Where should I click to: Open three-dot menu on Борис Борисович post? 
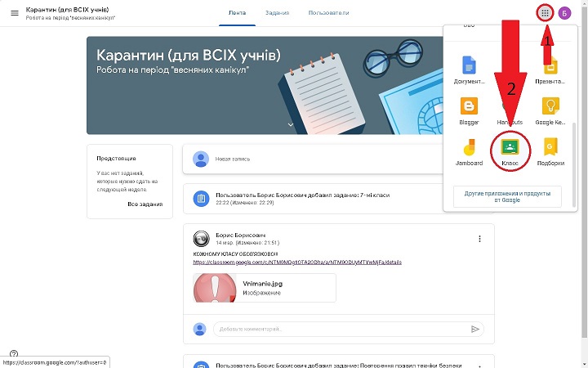tap(479, 239)
